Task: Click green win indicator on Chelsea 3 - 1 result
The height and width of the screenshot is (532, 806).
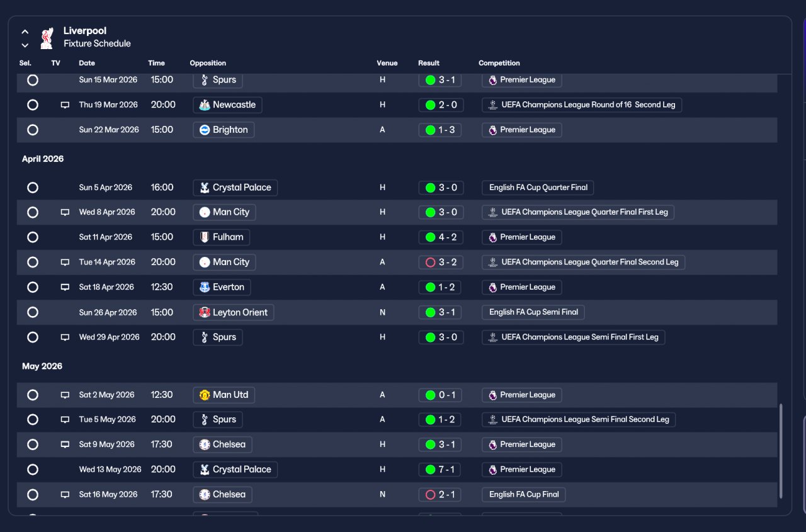Action: (x=431, y=444)
